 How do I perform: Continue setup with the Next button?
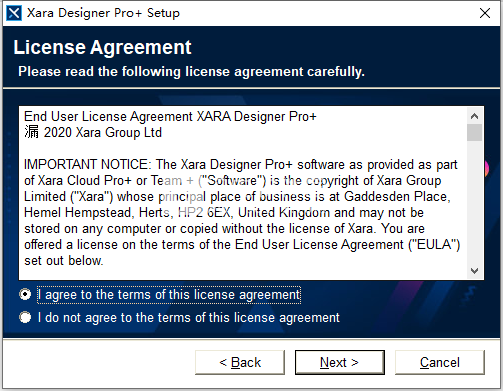point(340,362)
